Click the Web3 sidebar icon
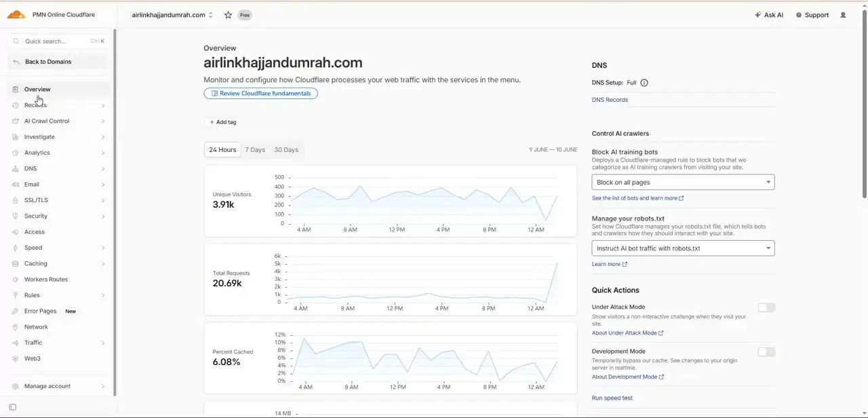The image size is (868, 418). pos(15,358)
